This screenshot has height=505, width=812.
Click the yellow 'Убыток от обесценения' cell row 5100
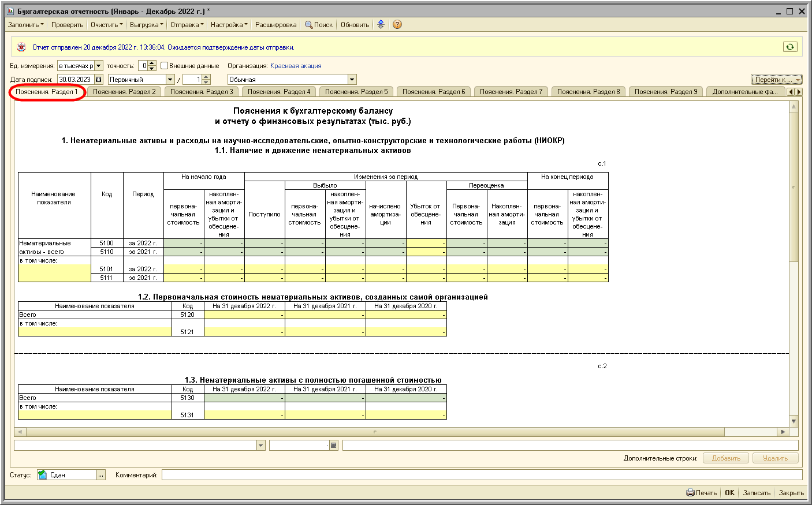pyautogui.click(x=426, y=243)
